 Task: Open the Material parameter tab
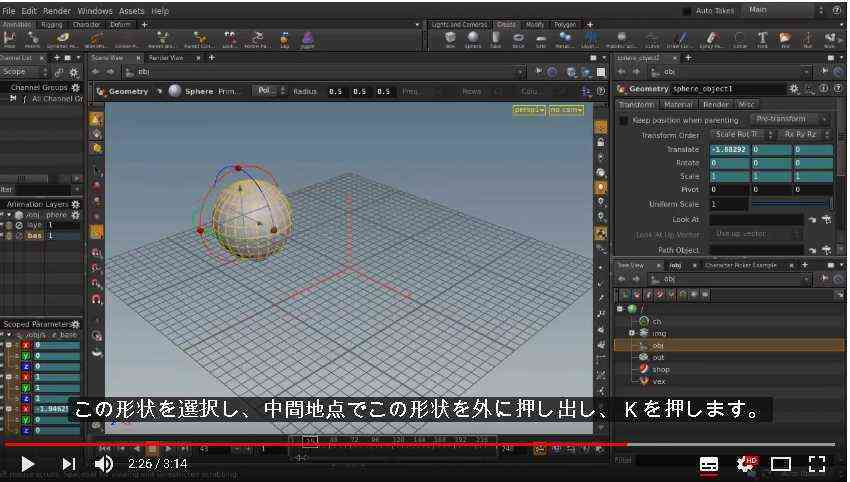[x=679, y=104]
